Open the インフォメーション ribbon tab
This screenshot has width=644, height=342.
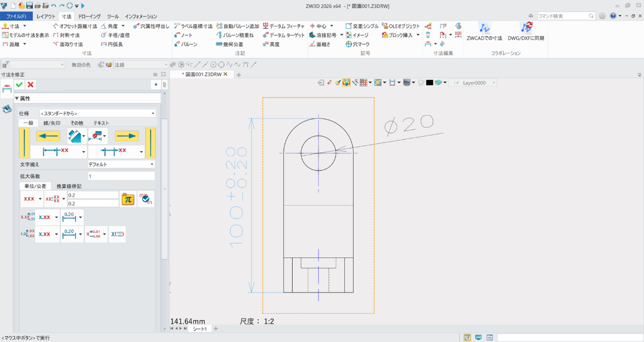pos(141,17)
